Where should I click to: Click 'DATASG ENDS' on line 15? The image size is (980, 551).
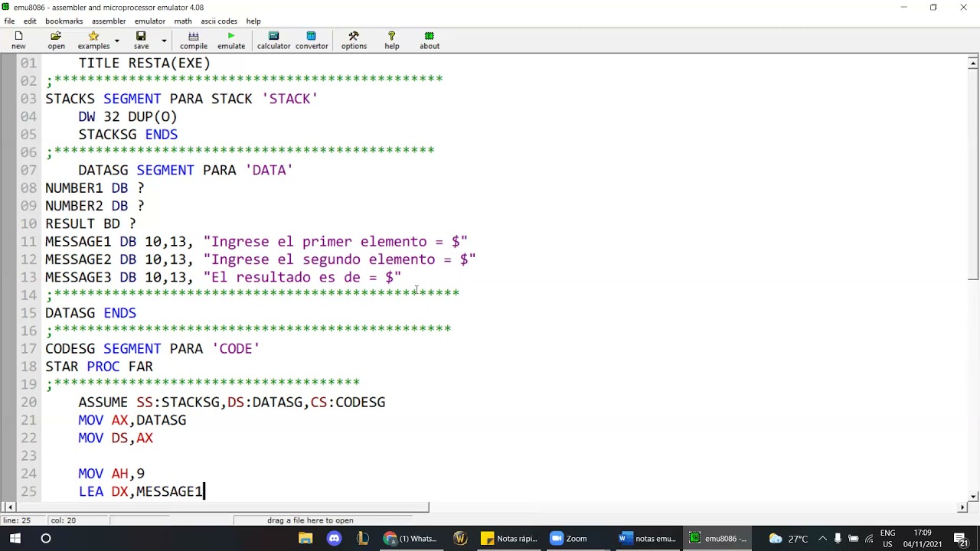pos(90,313)
